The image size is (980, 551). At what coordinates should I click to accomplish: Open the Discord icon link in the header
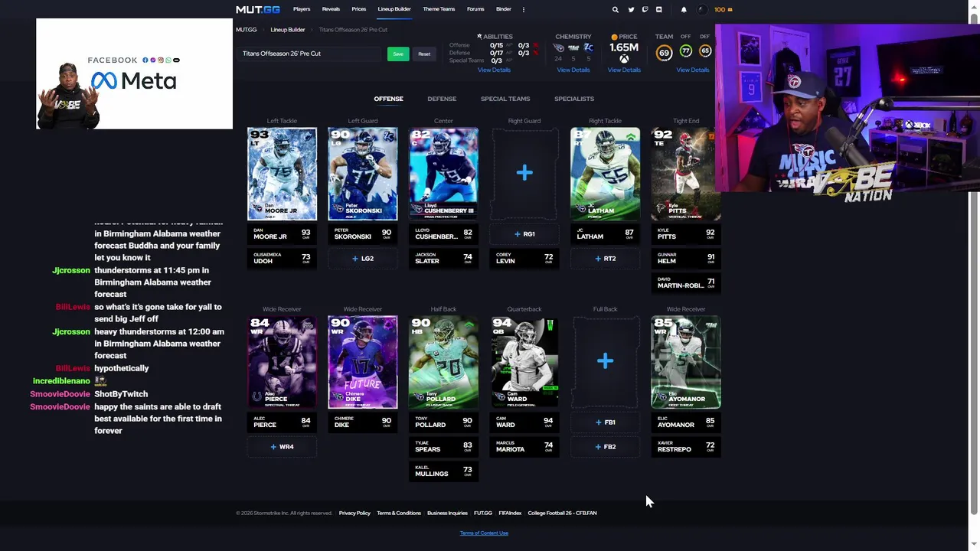[658, 10]
